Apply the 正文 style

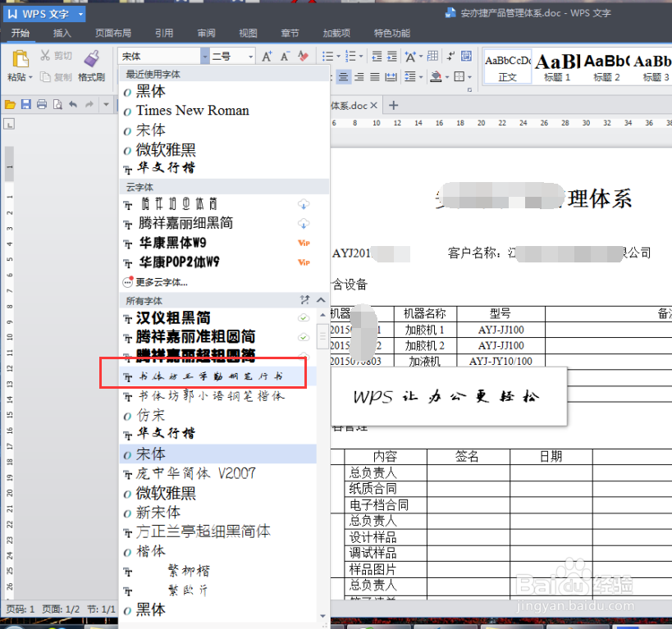click(x=507, y=68)
